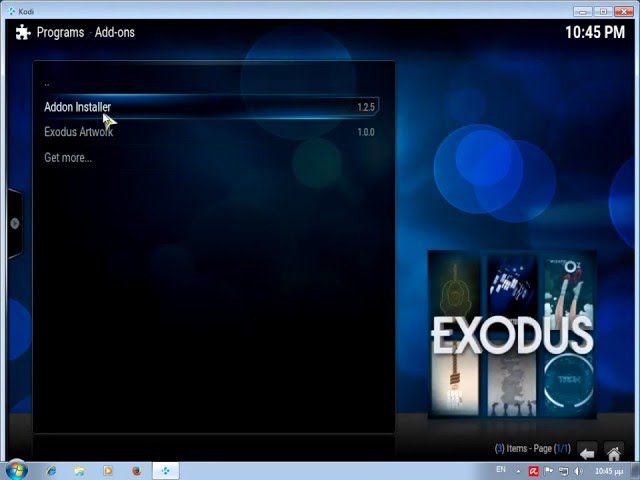Show hidden tray icons arrow
Viewport: 640px width, 480px height.
[518, 471]
